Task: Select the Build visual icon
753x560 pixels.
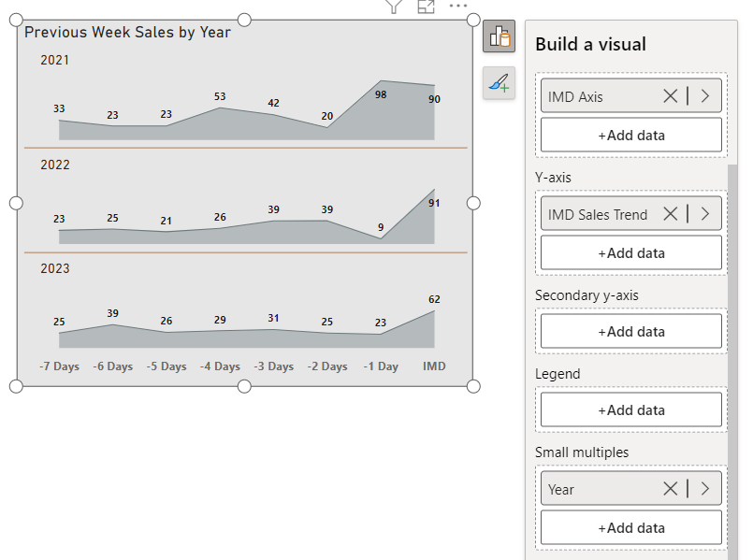Action: [x=499, y=37]
